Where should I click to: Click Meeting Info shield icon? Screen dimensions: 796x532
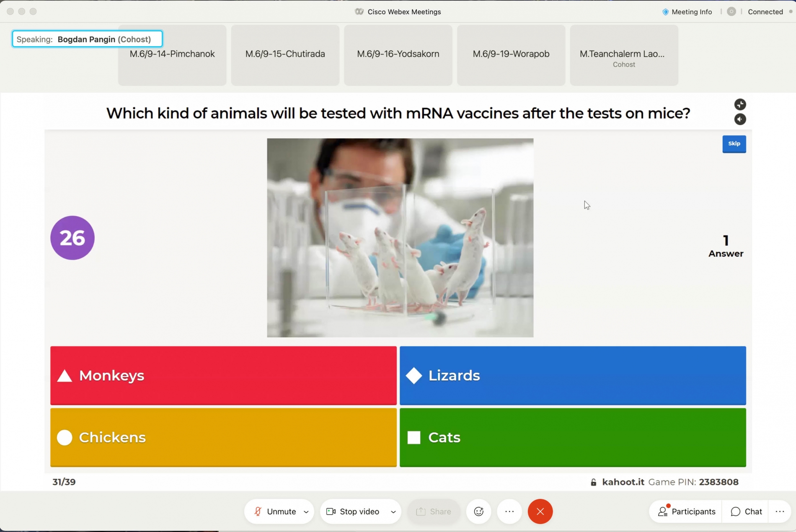pos(665,12)
